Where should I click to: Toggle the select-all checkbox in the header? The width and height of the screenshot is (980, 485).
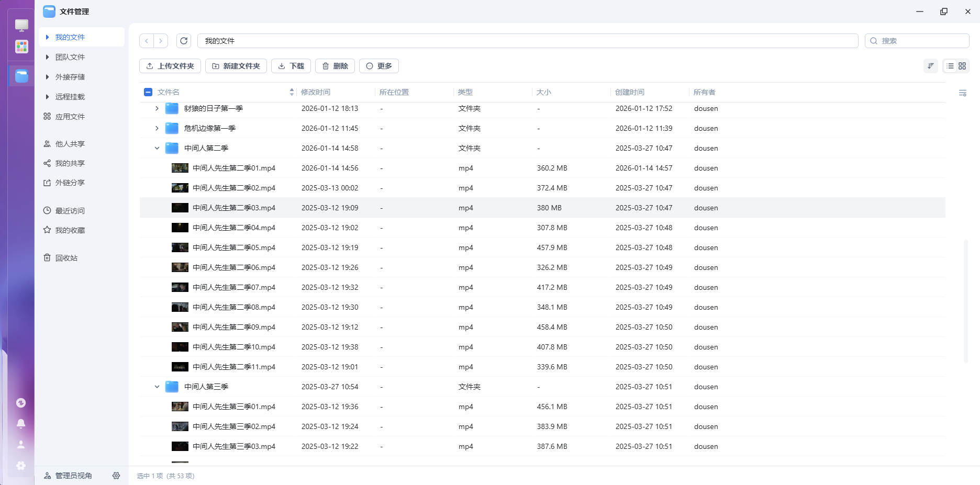(148, 92)
